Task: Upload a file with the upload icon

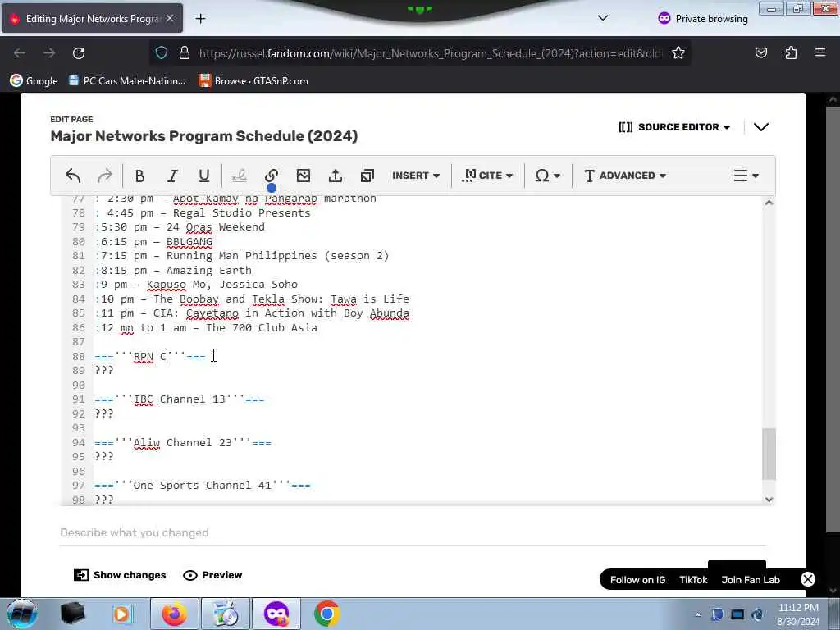Action: pyautogui.click(x=336, y=176)
